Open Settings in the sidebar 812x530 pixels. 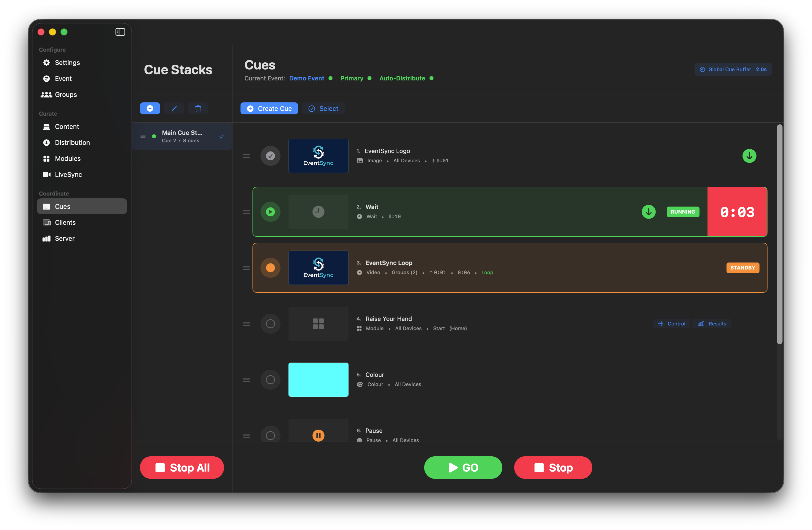pos(82,63)
